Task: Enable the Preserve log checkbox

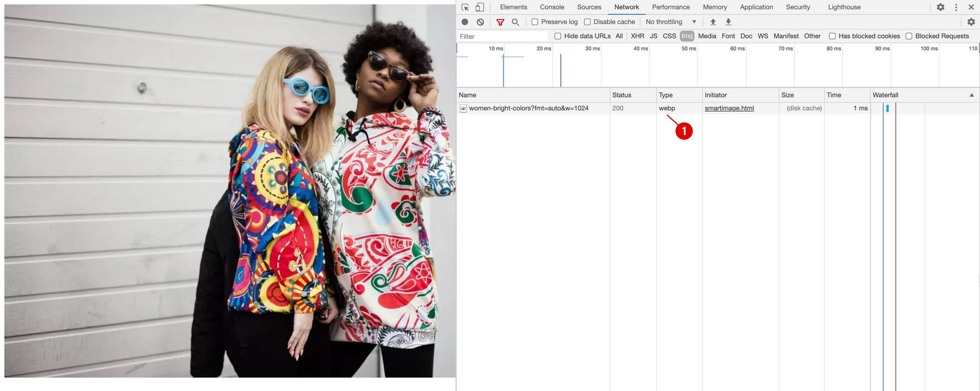Action: pyautogui.click(x=535, y=22)
